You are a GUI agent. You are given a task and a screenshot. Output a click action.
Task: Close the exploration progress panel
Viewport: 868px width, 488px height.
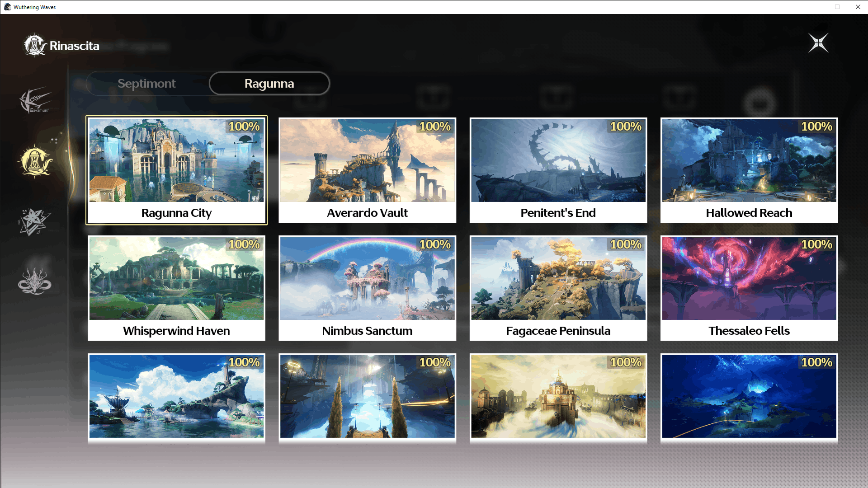tap(818, 43)
